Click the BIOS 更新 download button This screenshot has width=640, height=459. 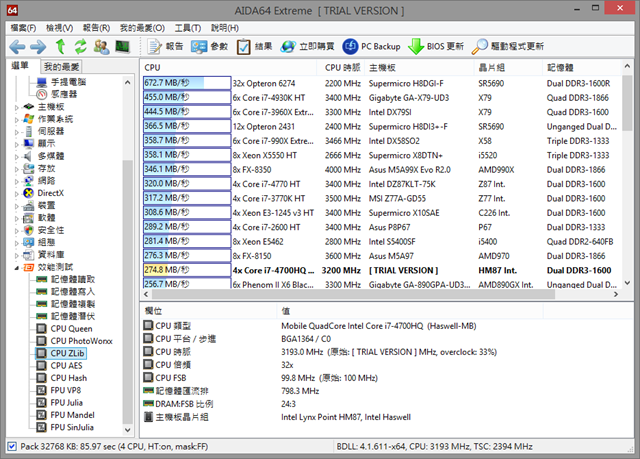436,47
